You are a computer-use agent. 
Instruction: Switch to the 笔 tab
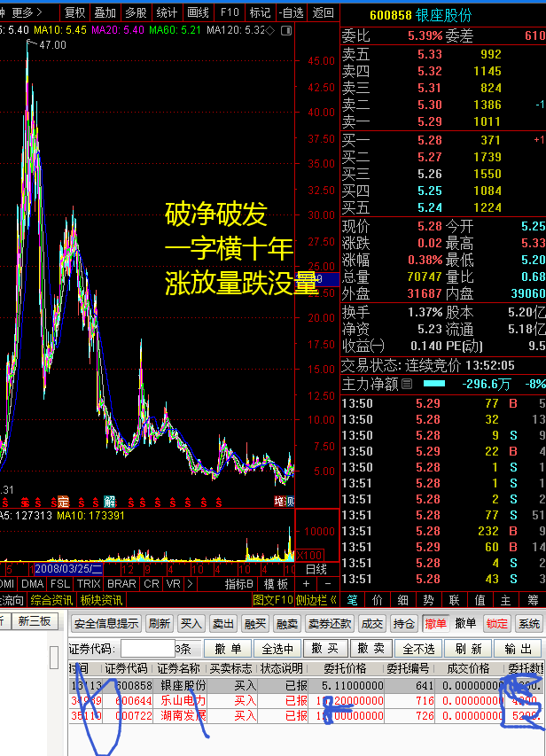[353, 600]
